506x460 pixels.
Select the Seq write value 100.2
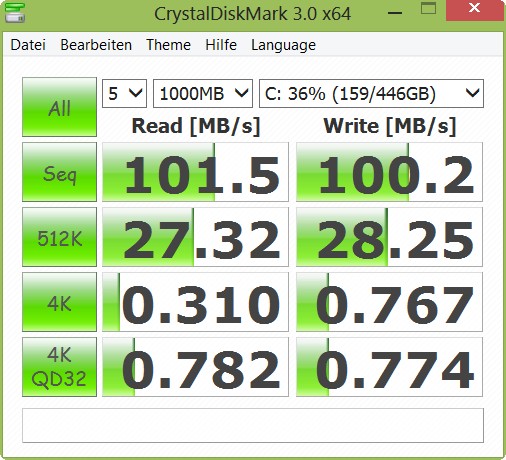tap(389, 172)
